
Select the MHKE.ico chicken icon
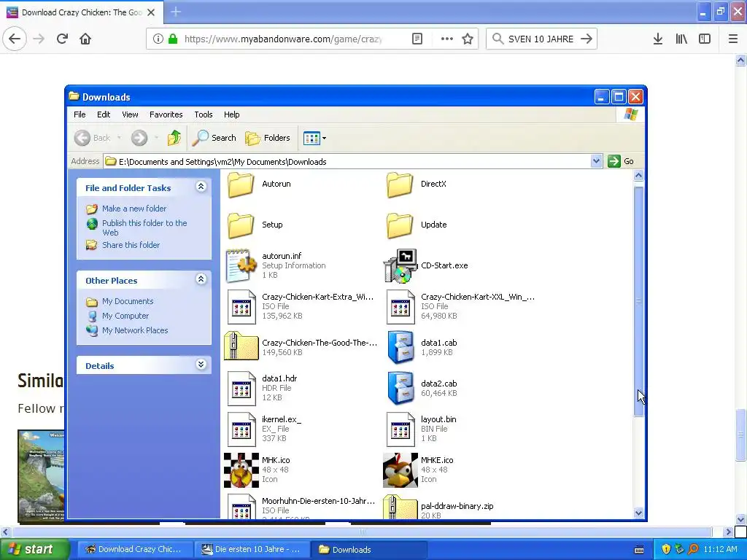400,470
